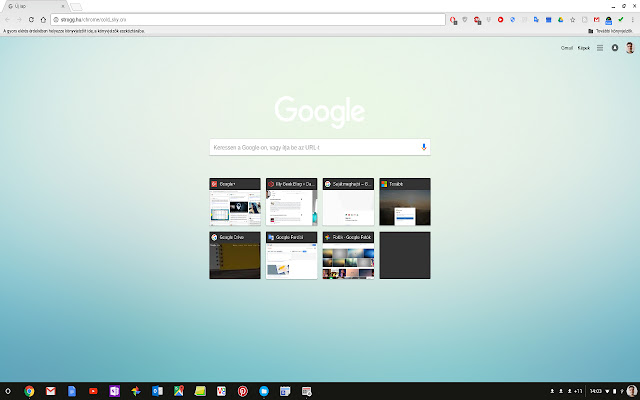This screenshot has width=640, height=400.
Task: Start voice search with microphone icon
Action: pos(424,147)
